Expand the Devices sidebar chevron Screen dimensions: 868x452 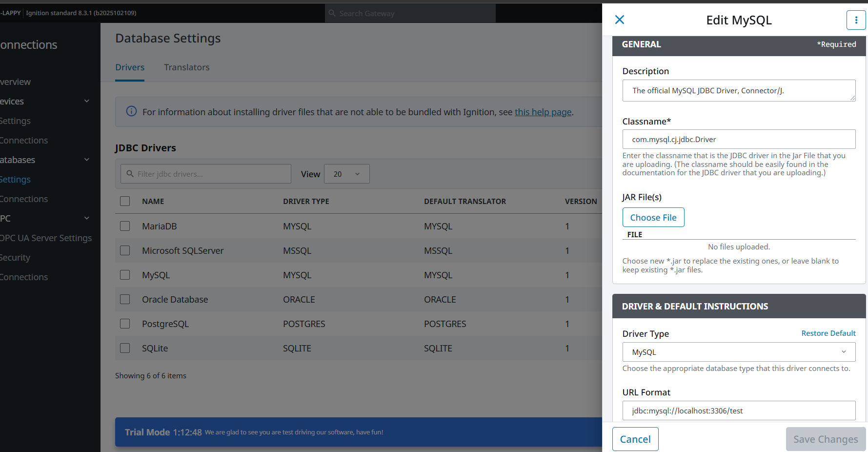click(x=87, y=101)
